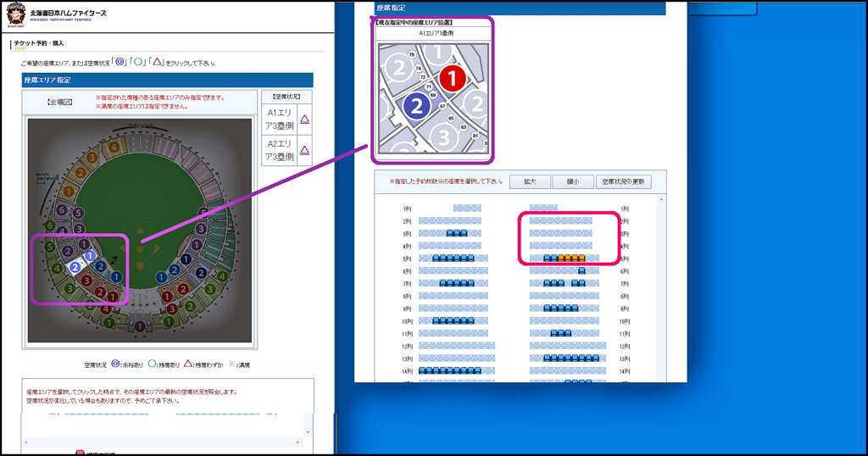This screenshot has height=456, width=868.
Task: Choose green area 5 on the left outer stands
Action: tap(50, 247)
